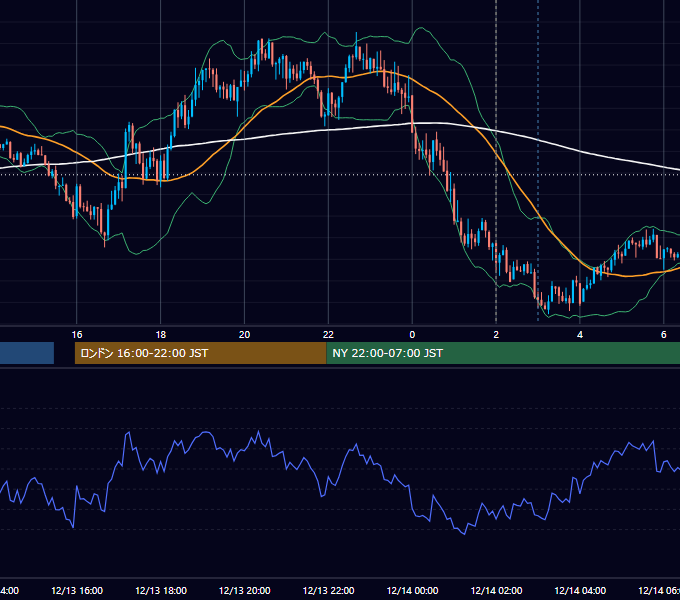Select the NY 22:00-07:00 JST session bar
This screenshot has height=600, width=680.
[503, 353]
